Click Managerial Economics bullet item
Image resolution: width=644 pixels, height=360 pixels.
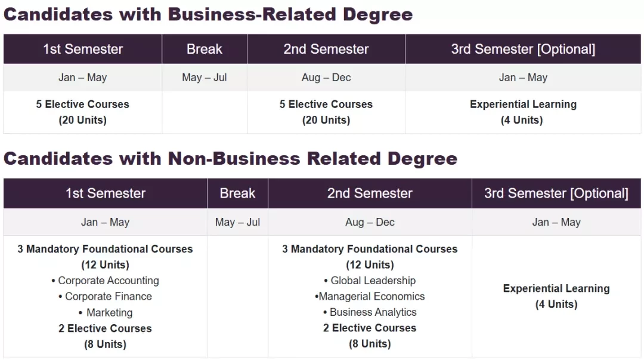pyautogui.click(x=370, y=296)
